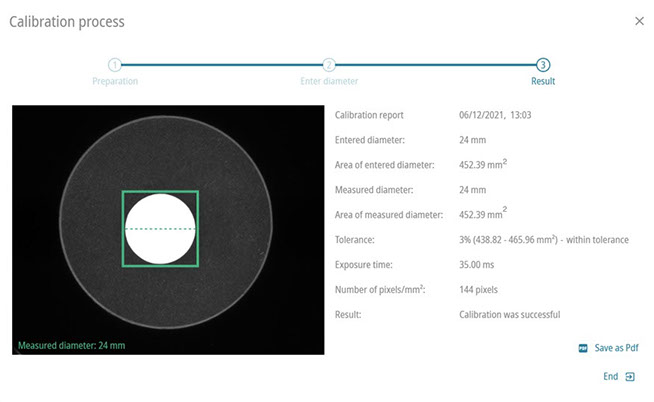
Task: Click the 'Calibration was successful' result text
Action: tap(509, 315)
